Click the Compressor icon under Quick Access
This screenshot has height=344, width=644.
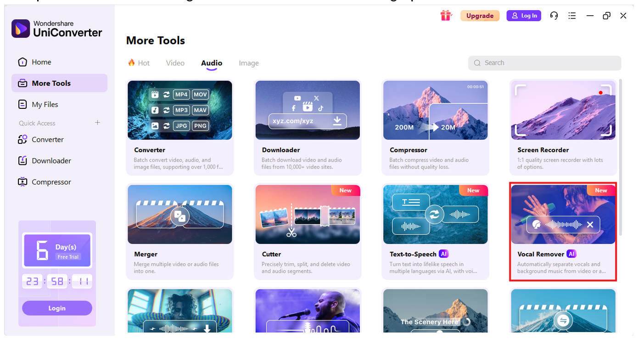coord(22,181)
